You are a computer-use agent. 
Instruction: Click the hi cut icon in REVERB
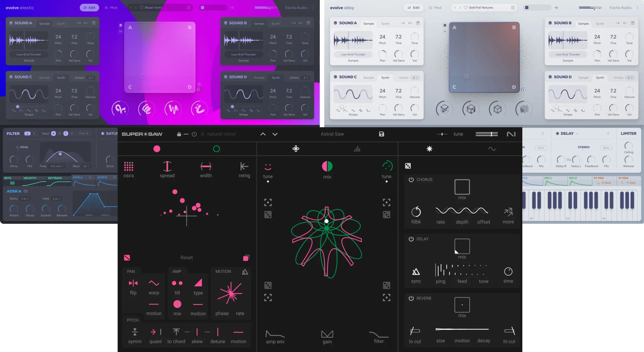coord(510,331)
